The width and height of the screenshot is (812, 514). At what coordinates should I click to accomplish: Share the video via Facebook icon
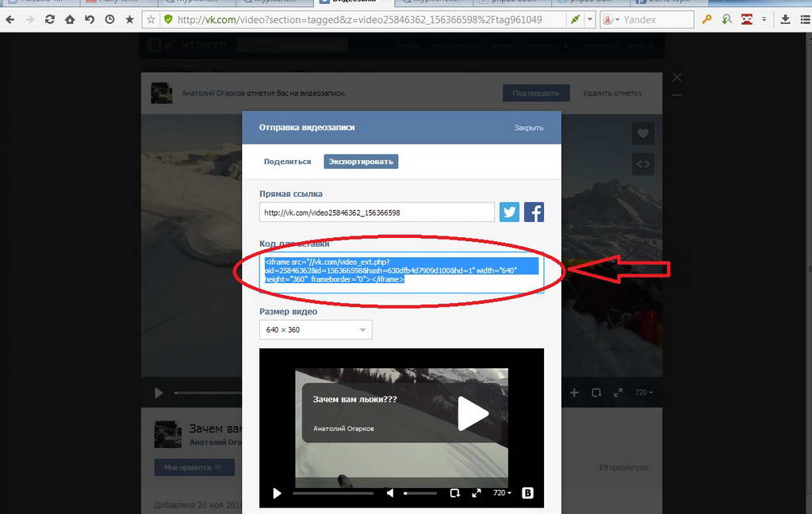pos(534,213)
